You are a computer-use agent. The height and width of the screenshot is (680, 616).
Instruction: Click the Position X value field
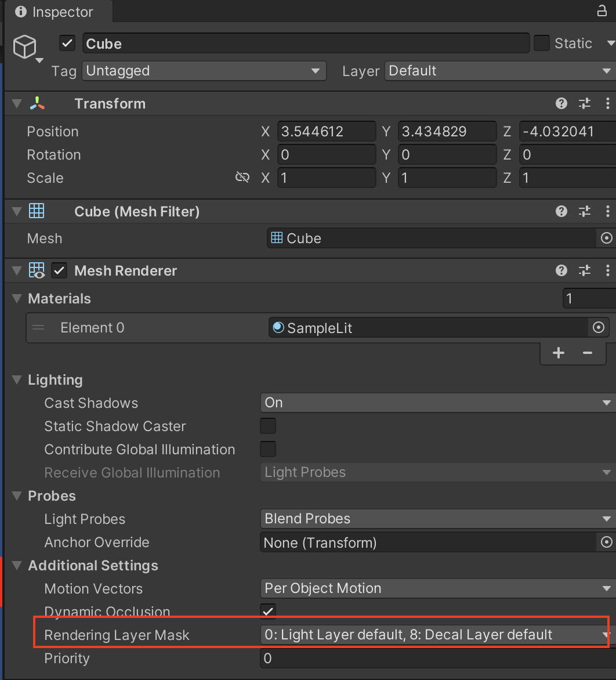pos(327,131)
